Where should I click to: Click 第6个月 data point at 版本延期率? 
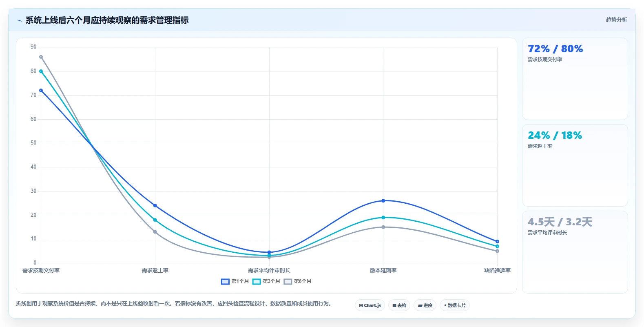click(x=383, y=227)
